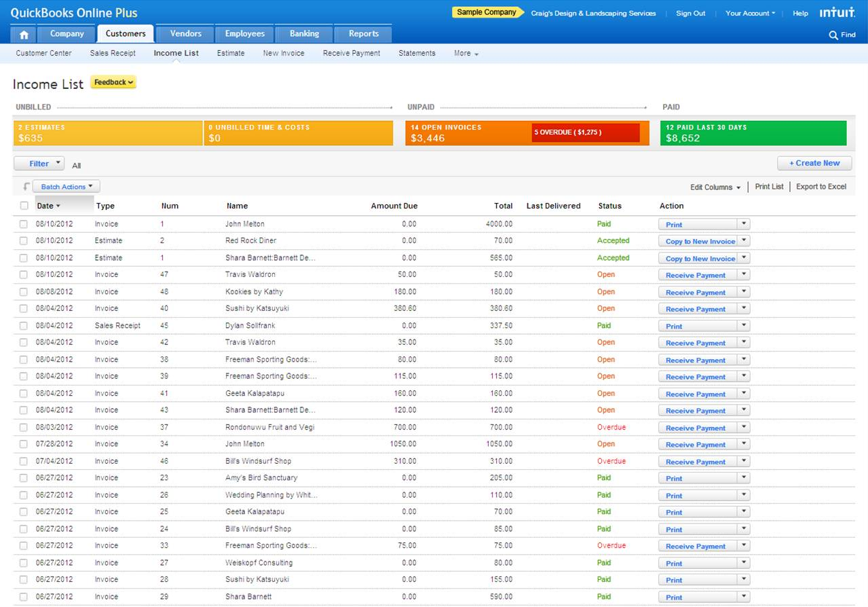Click the 12 Paid Last 30 Days bar
Viewport: 868px width, 607px height.
(x=754, y=133)
